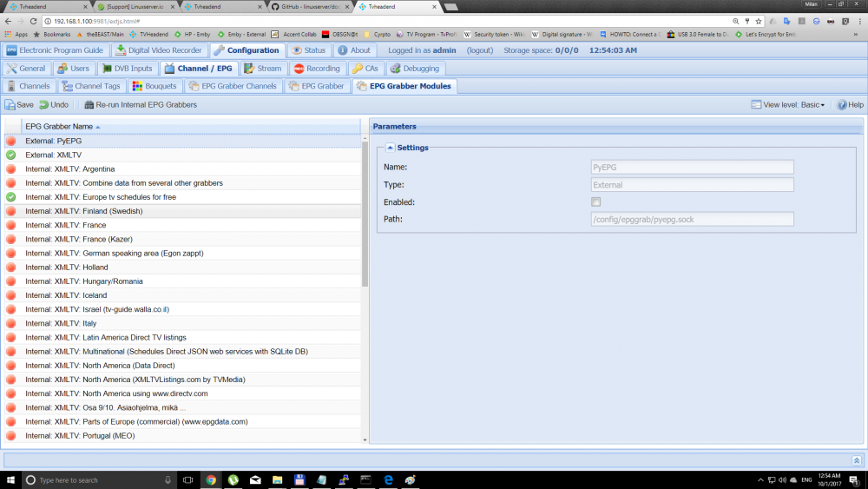Viewport: 868px width, 489px height.
Task: Switch to the Status tab
Action: tap(309, 50)
